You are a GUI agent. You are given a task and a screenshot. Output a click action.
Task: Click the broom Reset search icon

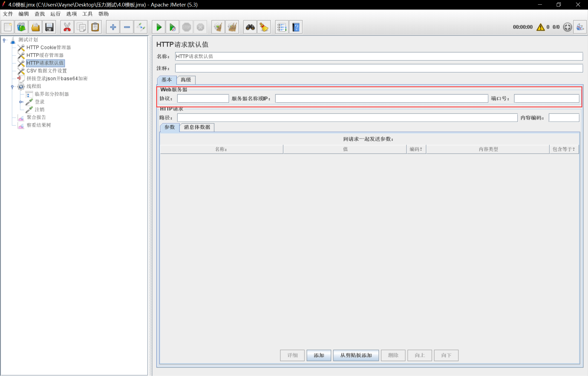[x=264, y=27]
